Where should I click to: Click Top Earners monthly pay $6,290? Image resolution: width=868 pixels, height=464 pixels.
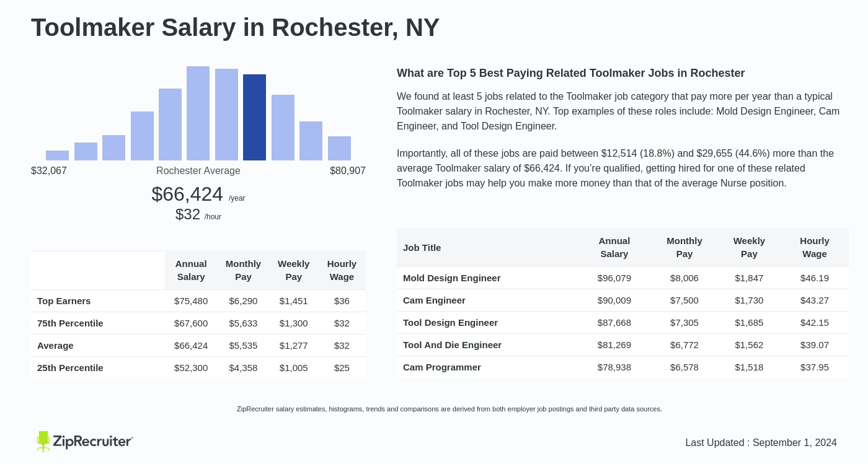[243, 301]
